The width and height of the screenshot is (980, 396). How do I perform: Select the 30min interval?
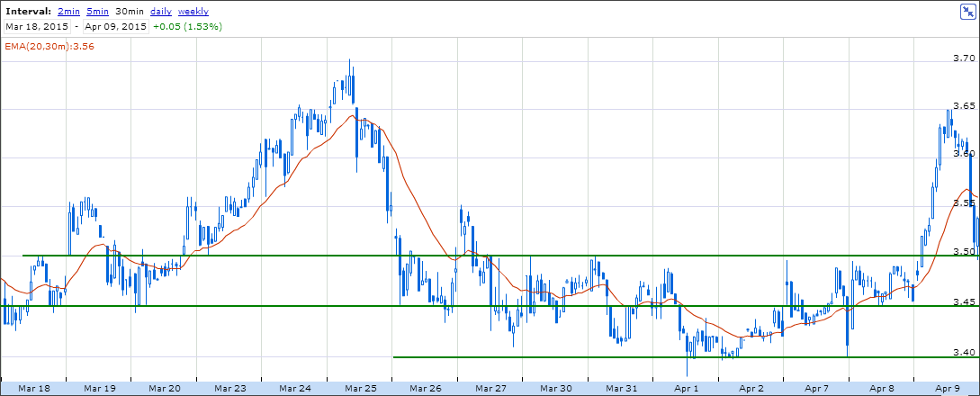coord(130,12)
